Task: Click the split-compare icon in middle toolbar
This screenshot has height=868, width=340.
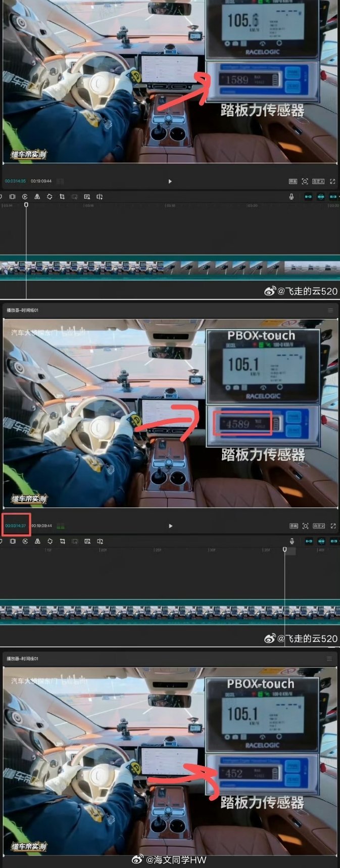Action: point(100,541)
